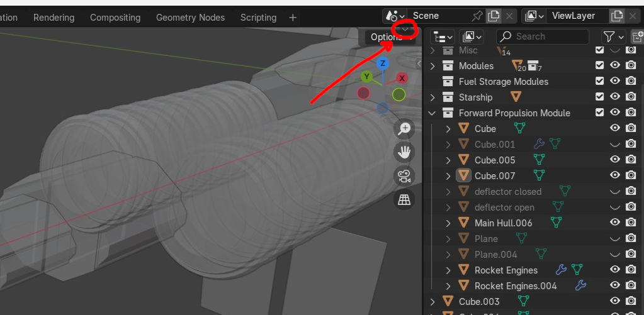The image size is (644, 315).
Task: Show Cube.001 using its closed eye icon
Action: click(x=615, y=145)
